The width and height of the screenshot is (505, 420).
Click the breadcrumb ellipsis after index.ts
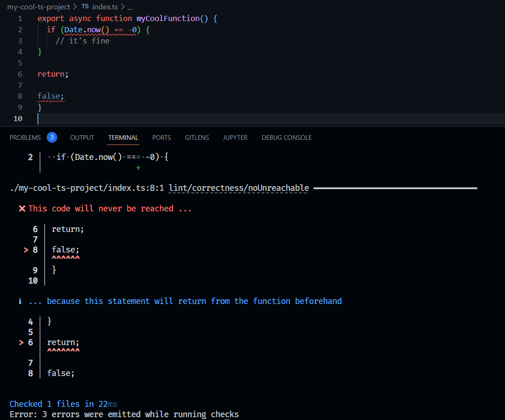(x=130, y=7)
